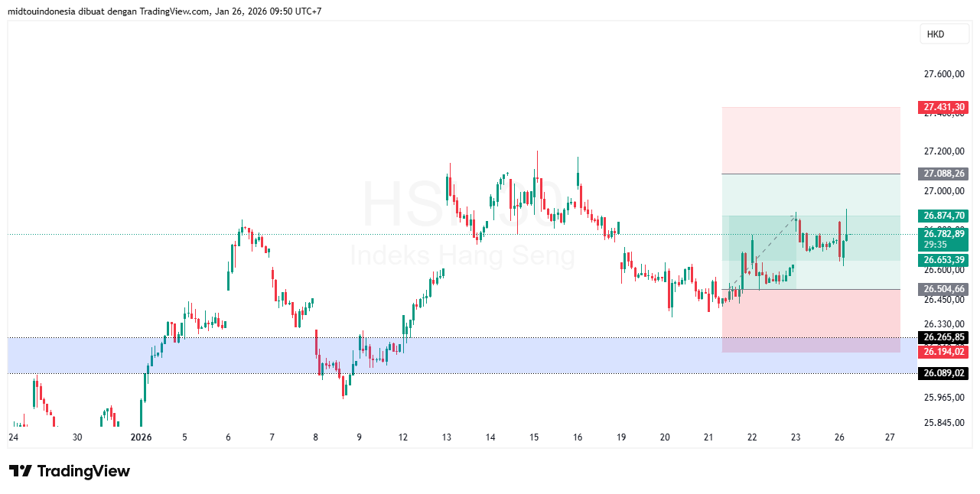The image size is (980, 494).
Task: Click the 27.600,00 price scale value
Action: (943, 74)
